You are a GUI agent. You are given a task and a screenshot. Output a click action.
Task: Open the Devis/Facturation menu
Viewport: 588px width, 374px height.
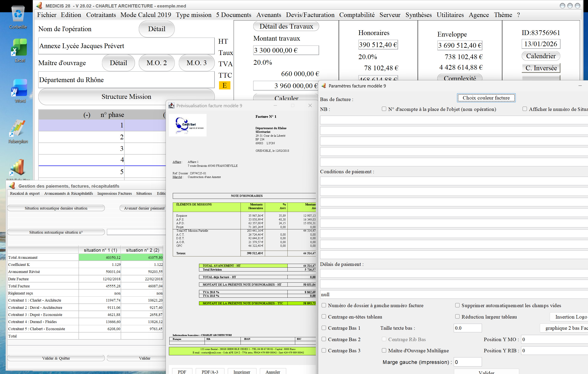click(x=310, y=15)
